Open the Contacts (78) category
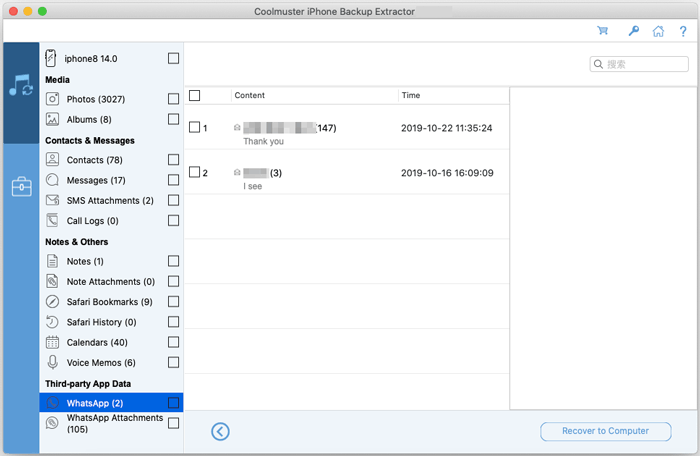The image size is (700, 456). point(94,160)
